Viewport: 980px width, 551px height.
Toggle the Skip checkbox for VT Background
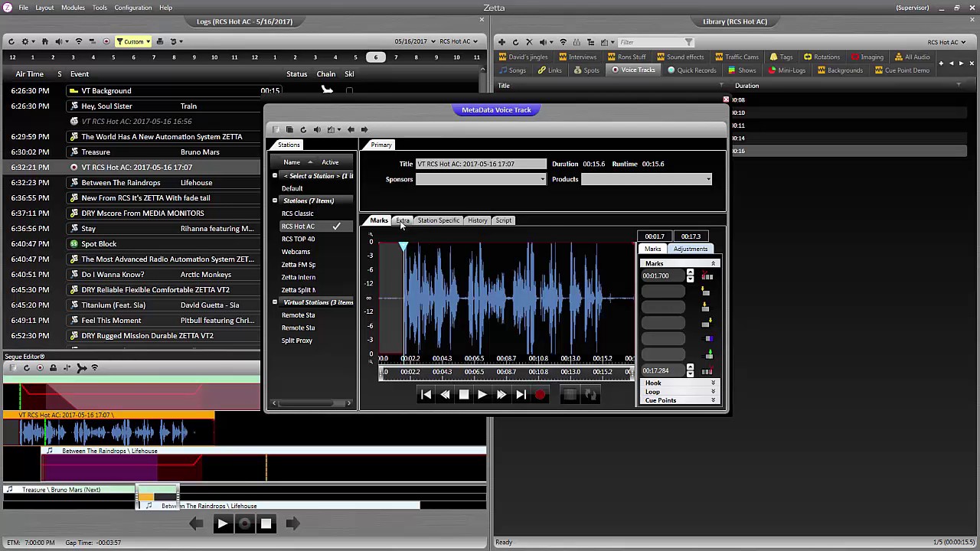point(349,91)
